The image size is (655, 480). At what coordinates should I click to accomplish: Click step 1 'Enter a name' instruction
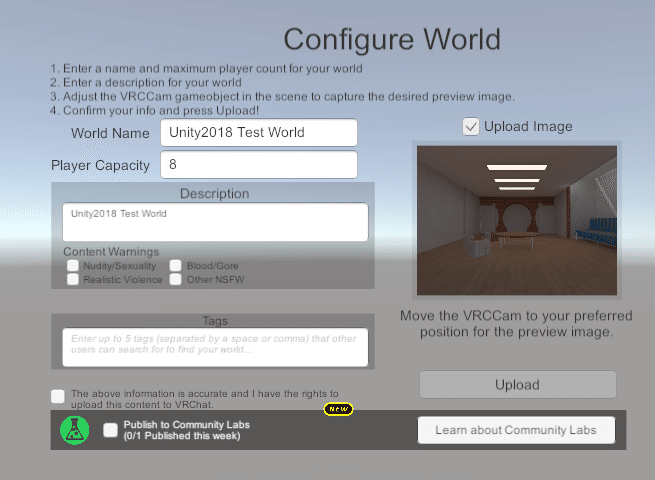pos(206,69)
